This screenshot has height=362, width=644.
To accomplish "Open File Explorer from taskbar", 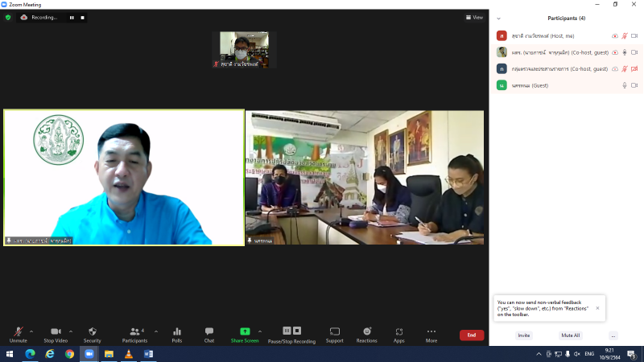I will click(109, 354).
